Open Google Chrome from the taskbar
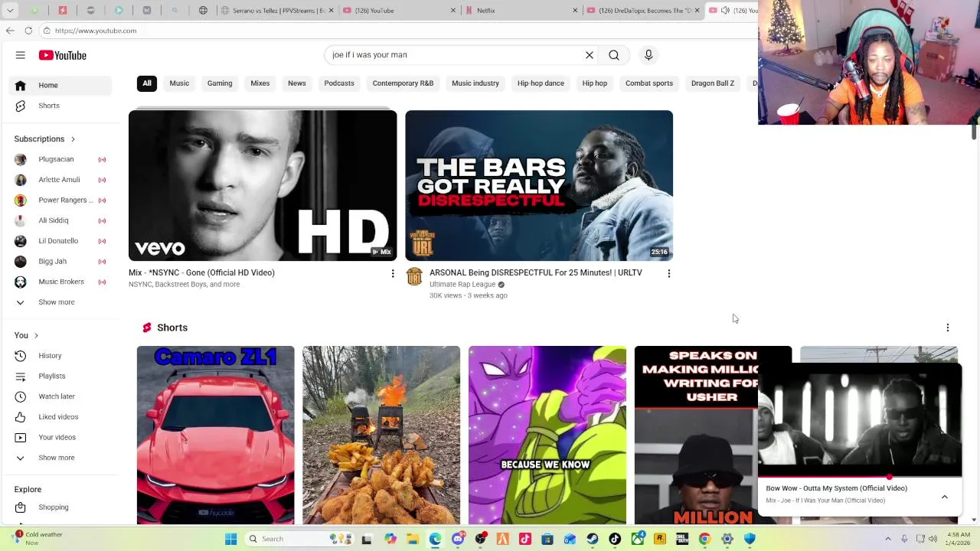Image resolution: width=980 pixels, height=551 pixels. click(x=704, y=539)
